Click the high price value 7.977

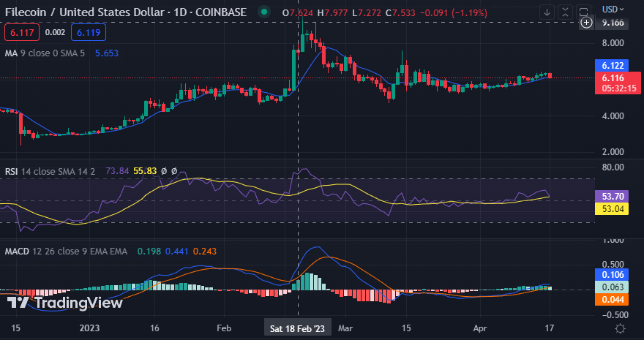point(337,13)
